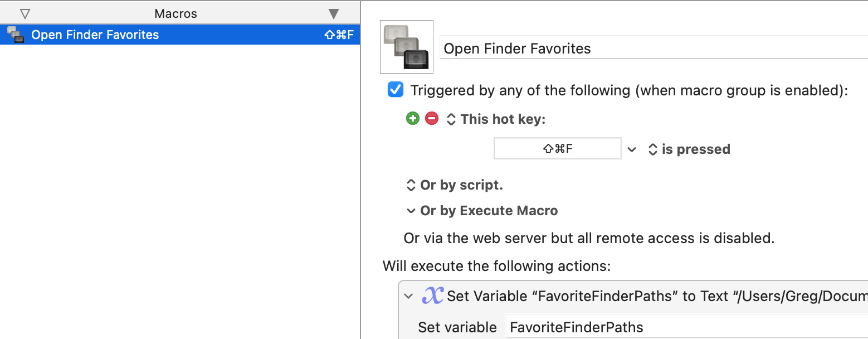Click the green add trigger plus icon
The height and width of the screenshot is (339, 868).
tap(412, 118)
